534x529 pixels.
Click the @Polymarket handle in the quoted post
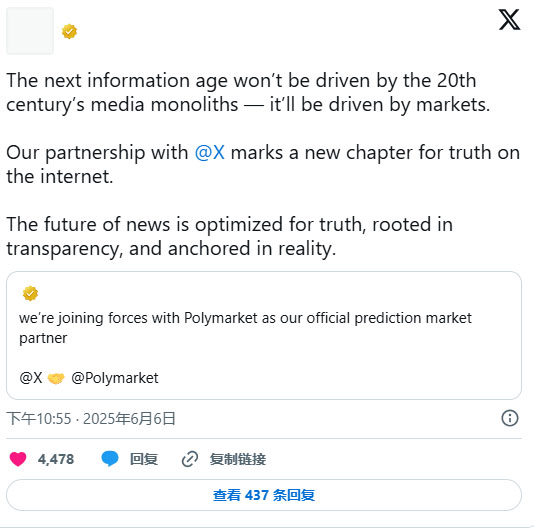tap(115, 378)
